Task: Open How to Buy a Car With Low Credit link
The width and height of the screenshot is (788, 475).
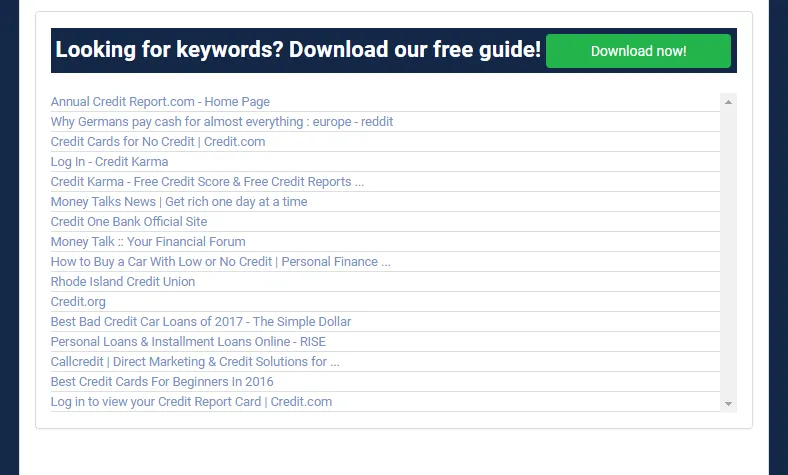Action: point(221,262)
